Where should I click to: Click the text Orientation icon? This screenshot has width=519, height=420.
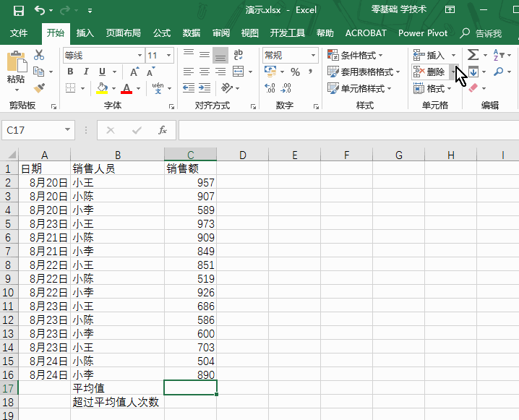coord(228,88)
